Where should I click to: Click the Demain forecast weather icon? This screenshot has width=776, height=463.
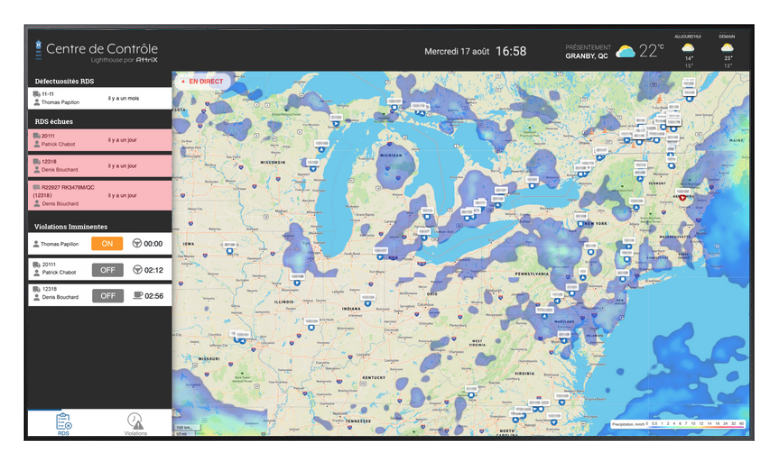pyautogui.click(x=727, y=47)
